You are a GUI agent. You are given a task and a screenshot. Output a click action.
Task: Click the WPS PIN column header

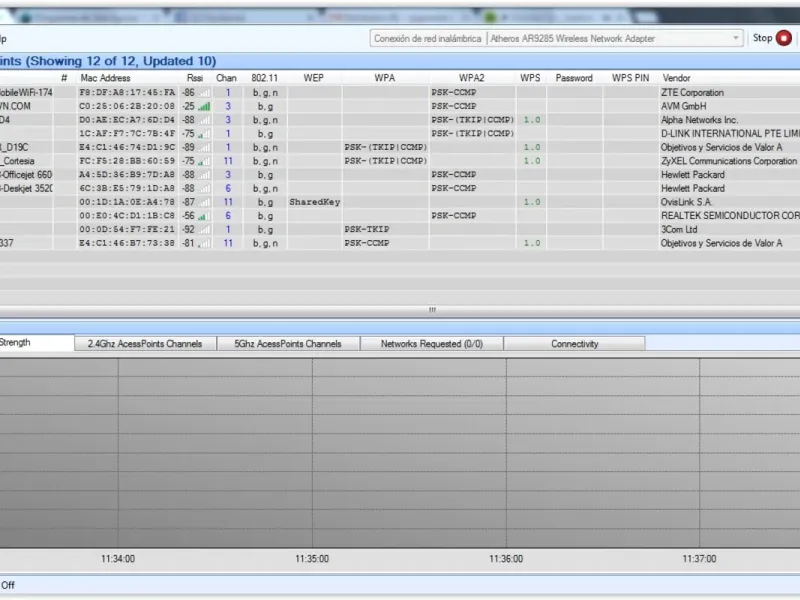(x=631, y=78)
